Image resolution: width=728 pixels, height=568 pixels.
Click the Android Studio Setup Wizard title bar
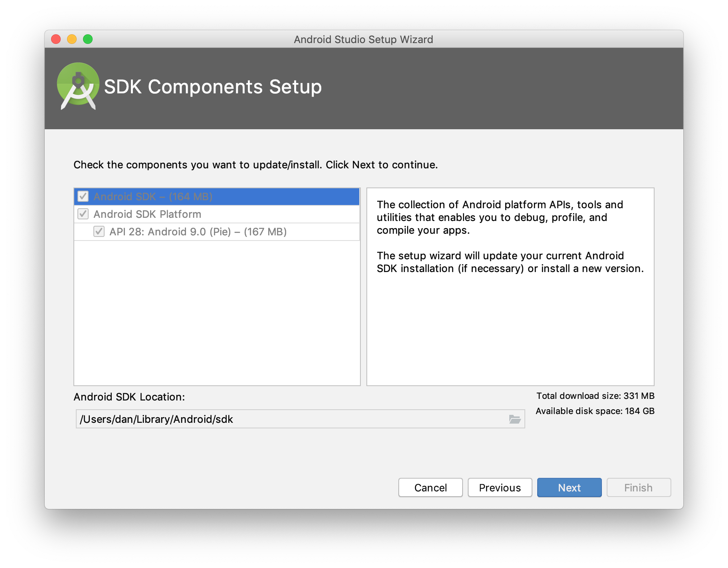point(363,39)
